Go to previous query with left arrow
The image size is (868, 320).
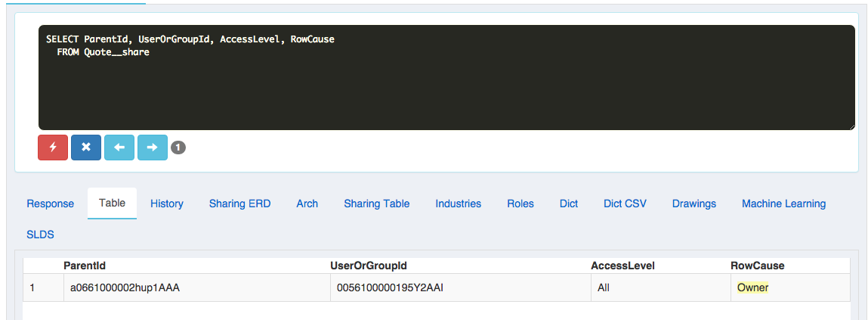point(119,148)
